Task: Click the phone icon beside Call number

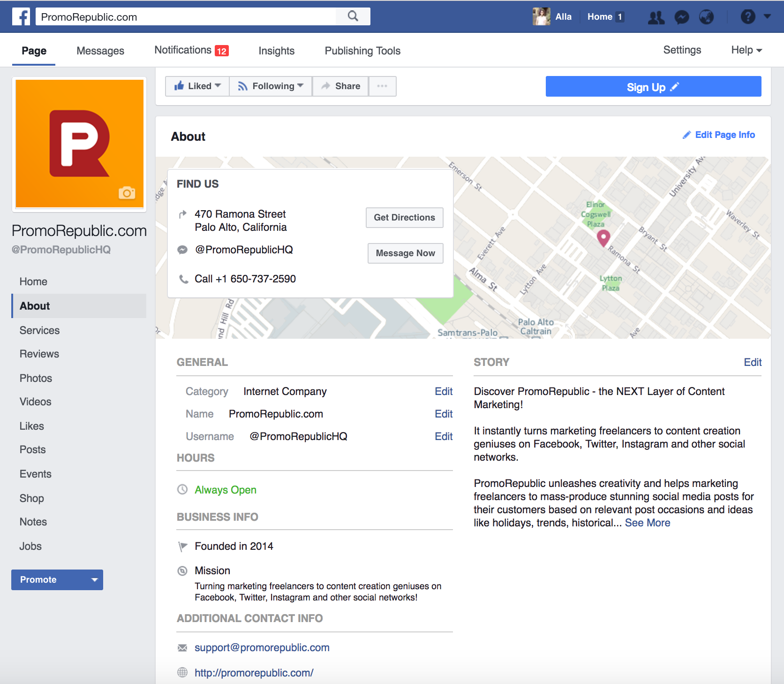Action: point(183,279)
